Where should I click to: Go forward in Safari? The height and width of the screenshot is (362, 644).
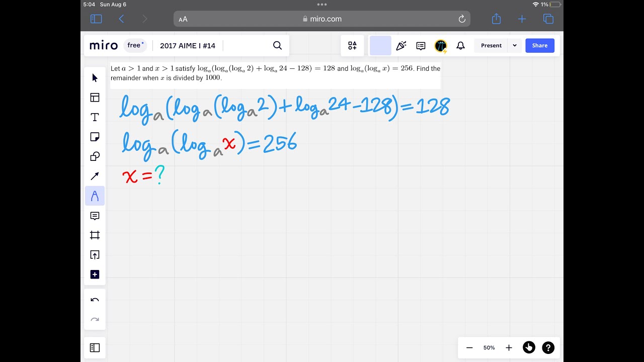click(145, 19)
